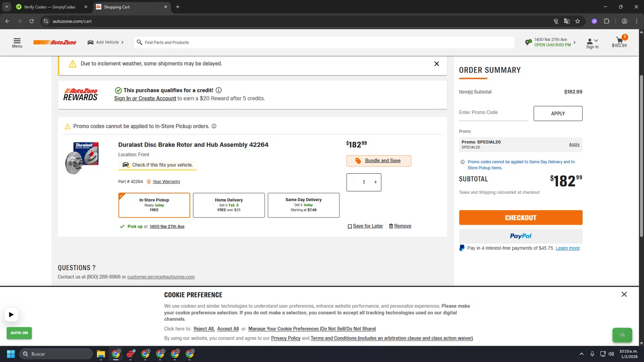644x362 pixels.
Task: Check if this fits your vehicle
Action: point(158,165)
